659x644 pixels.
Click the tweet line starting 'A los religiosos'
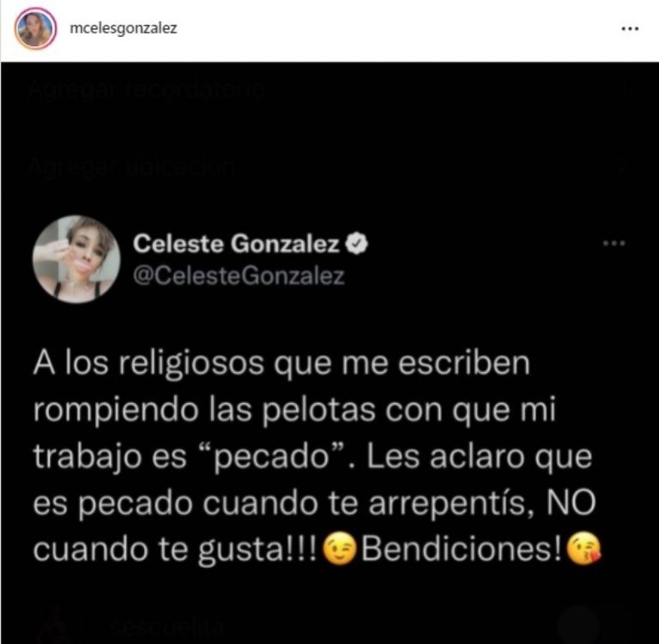(281, 364)
